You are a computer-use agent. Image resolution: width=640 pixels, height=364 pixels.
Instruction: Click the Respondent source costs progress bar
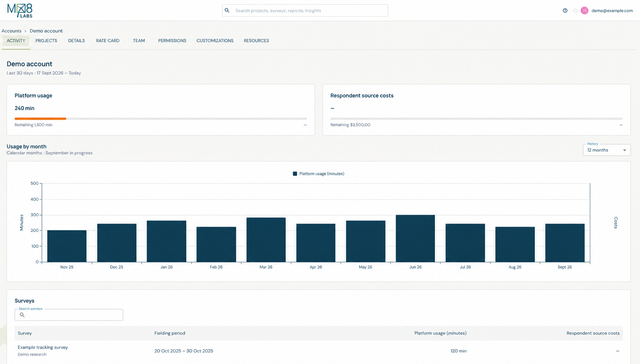point(476,119)
